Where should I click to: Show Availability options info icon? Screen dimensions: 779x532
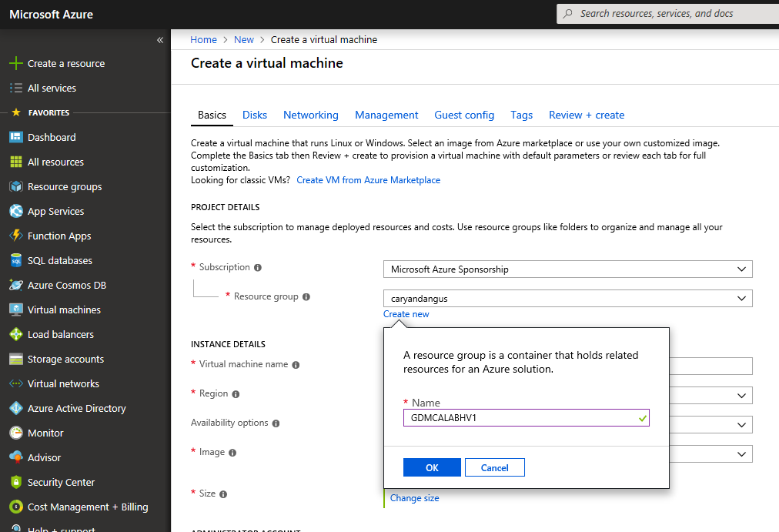pos(276,423)
